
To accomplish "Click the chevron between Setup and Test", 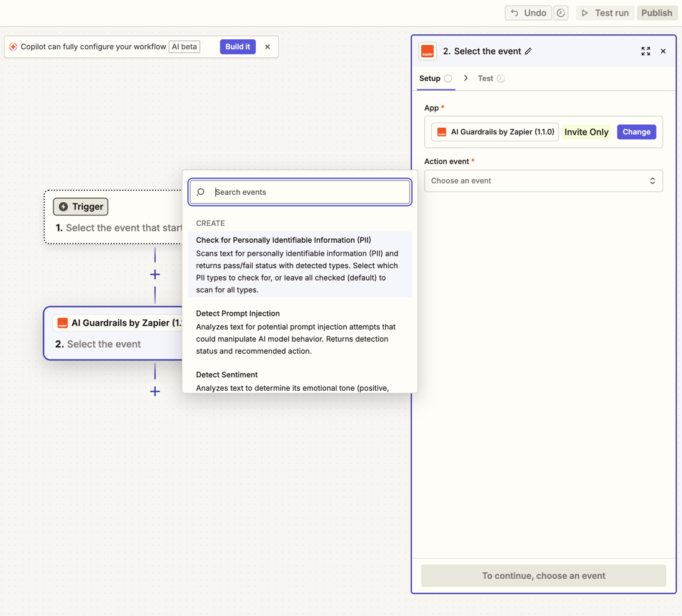I will [x=466, y=78].
